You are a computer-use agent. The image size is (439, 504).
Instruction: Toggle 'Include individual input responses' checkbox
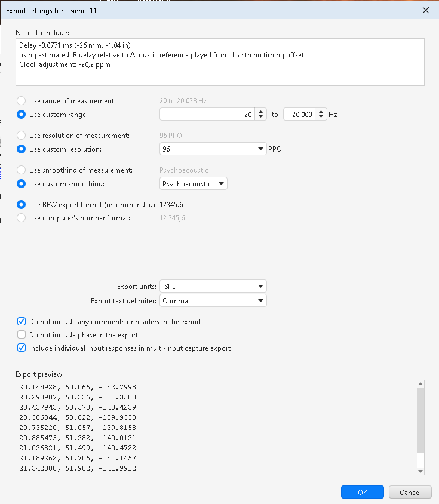pos(22,348)
